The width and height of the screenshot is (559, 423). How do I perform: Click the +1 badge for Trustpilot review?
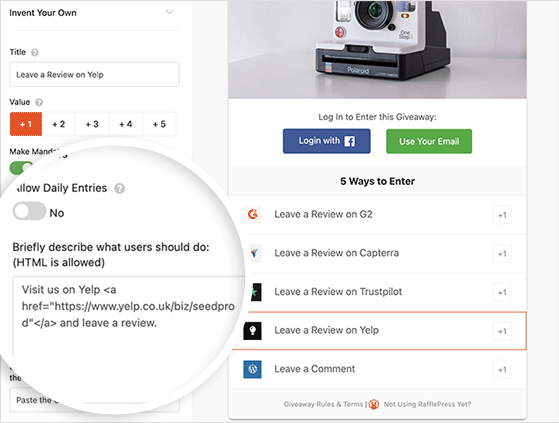502,293
